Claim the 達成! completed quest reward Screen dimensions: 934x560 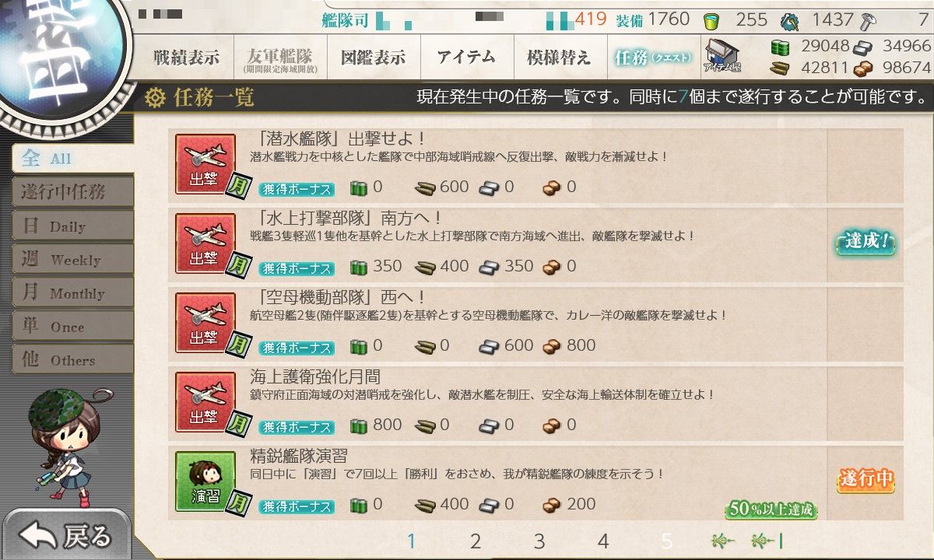click(866, 243)
